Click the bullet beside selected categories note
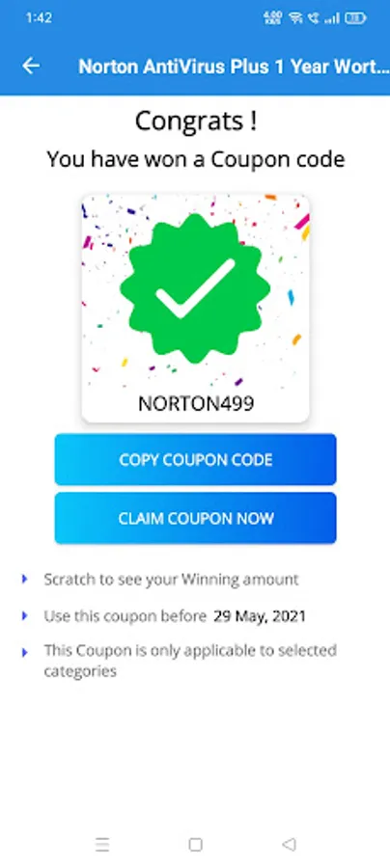Screen dimensions: 390x868 click(24, 653)
